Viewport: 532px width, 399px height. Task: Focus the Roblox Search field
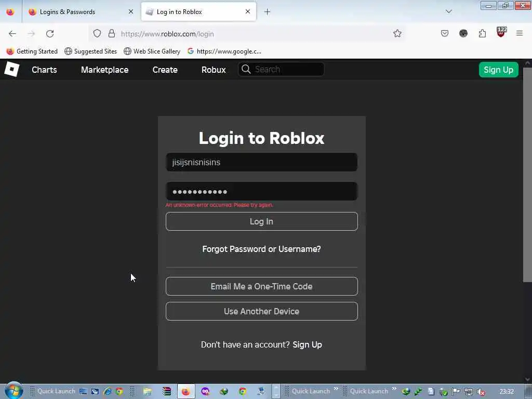pos(281,69)
